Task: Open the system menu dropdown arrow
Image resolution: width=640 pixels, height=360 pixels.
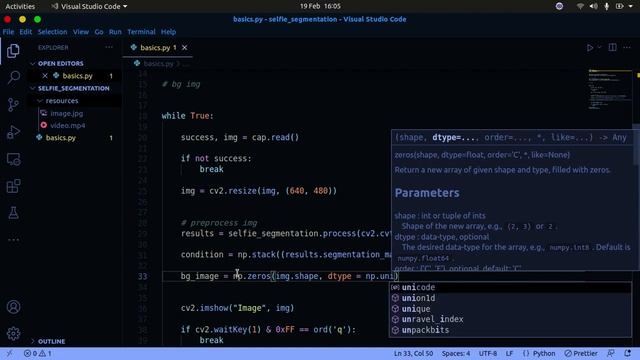Action: click(x=631, y=7)
